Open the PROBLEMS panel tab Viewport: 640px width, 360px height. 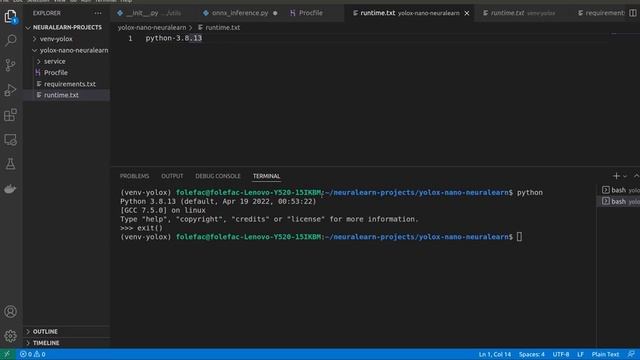point(135,176)
